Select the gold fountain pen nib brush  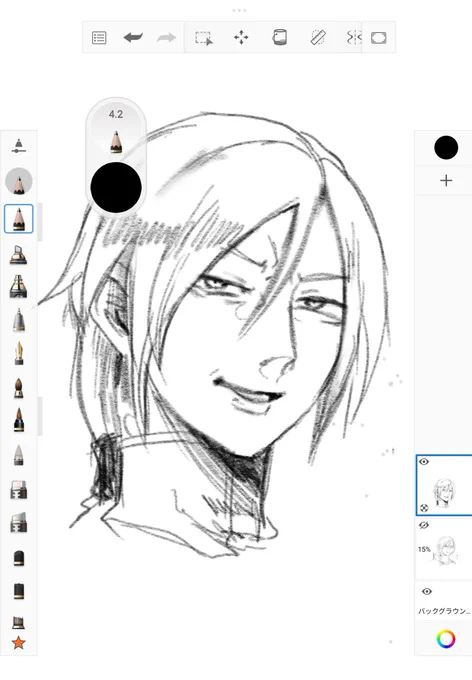tap(19, 353)
